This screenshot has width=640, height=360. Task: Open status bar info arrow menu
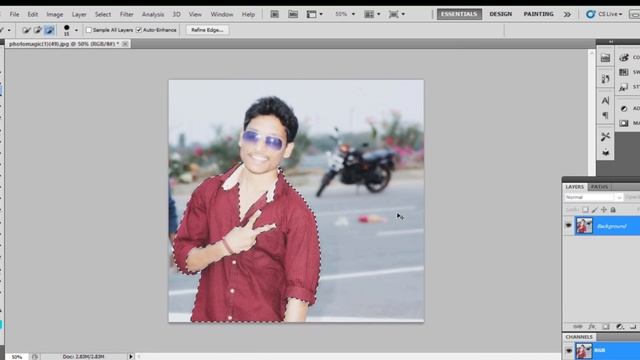(131, 357)
